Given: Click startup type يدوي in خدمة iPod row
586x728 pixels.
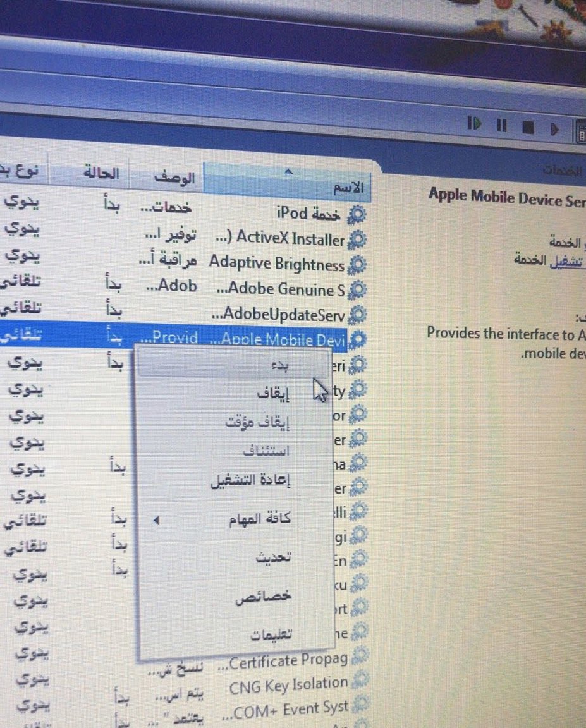Looking at the screenshot, I should (x=21, y=202).
